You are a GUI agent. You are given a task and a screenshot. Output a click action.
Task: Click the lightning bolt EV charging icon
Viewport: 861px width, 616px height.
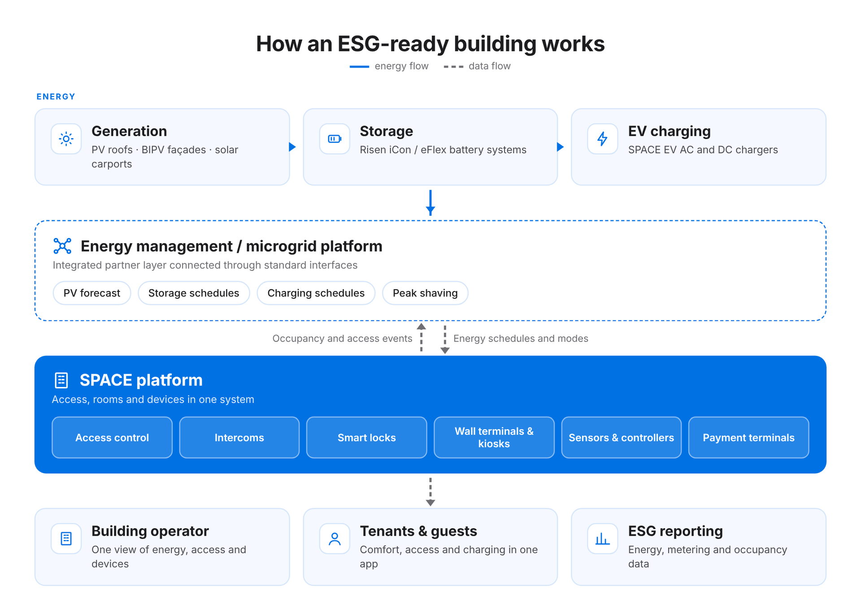tap(603, 139)
